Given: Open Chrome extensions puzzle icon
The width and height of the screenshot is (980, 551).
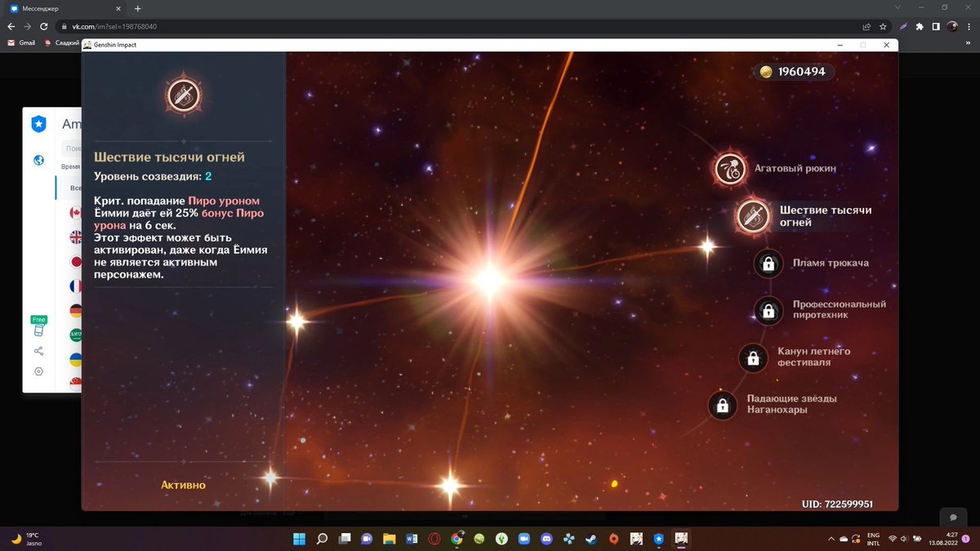Looking at the screenshot, I should (920, 26).
